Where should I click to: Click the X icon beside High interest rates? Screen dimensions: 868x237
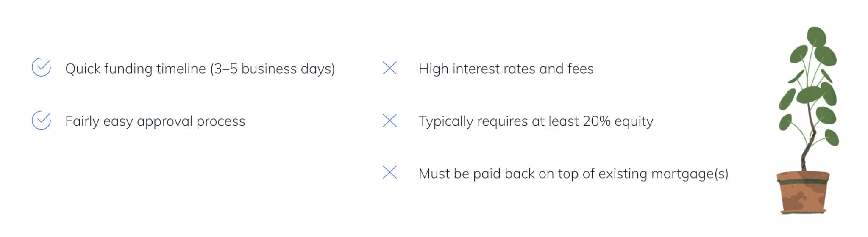(x=389, y=68)
